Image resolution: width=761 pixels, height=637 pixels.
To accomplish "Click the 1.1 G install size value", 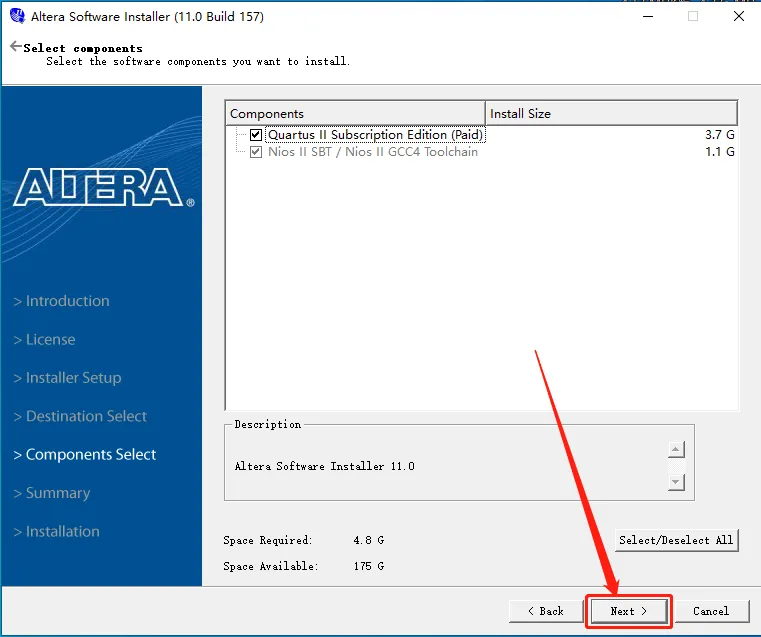I will 719,152.
